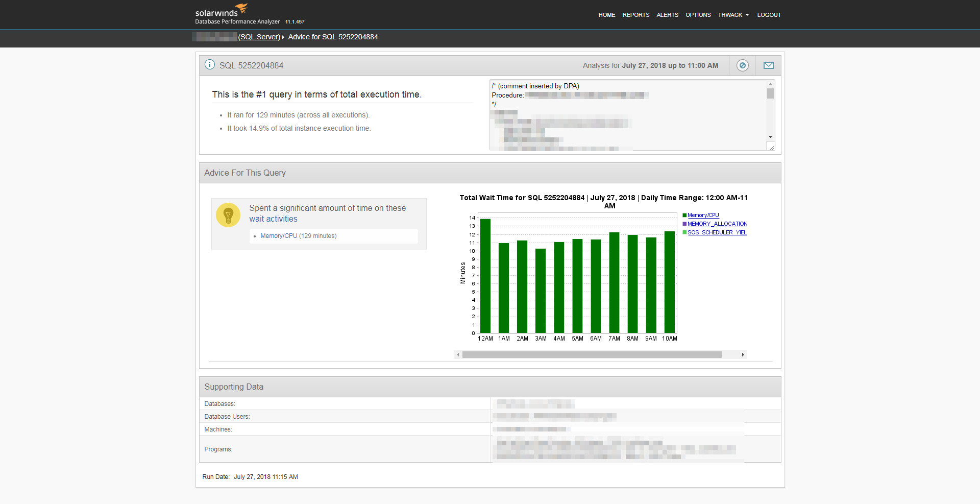
Task: Open the wait activities link
Action: click(273, 219)
